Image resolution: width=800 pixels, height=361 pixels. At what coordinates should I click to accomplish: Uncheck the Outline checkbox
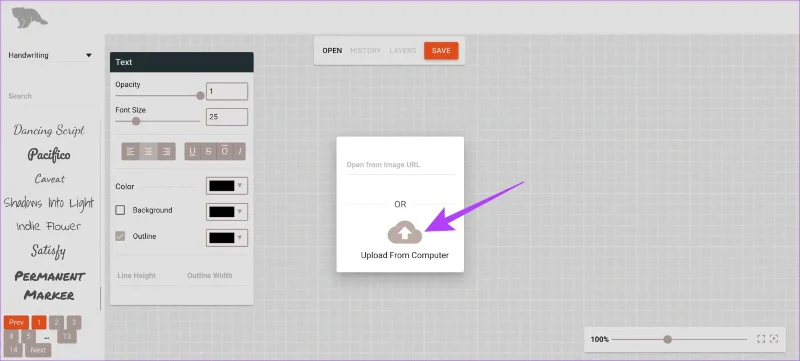tap(120, 237)
